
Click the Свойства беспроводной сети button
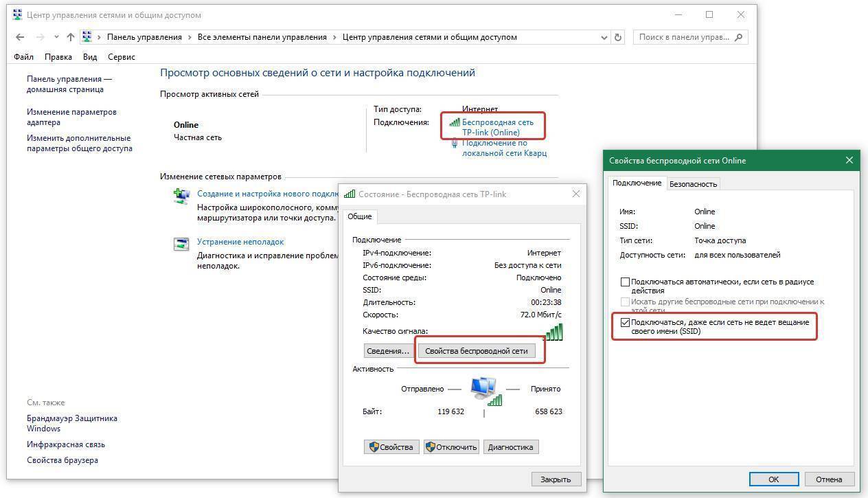[x=476, y=350]
